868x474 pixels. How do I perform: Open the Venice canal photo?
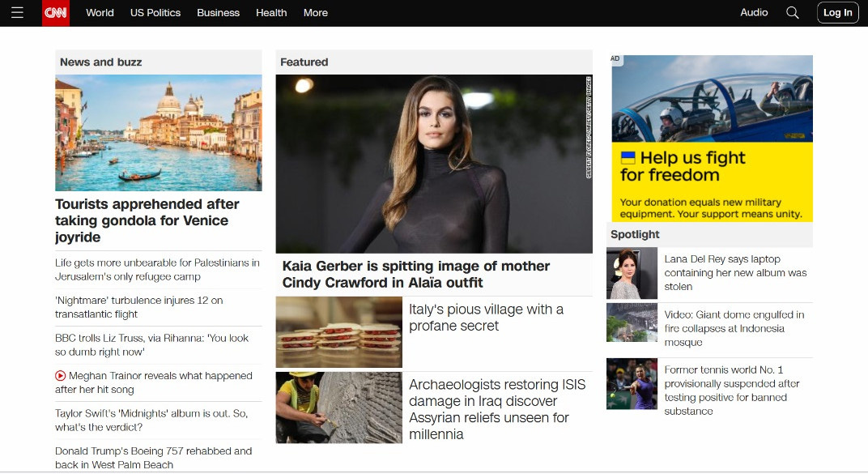point(159,133)
